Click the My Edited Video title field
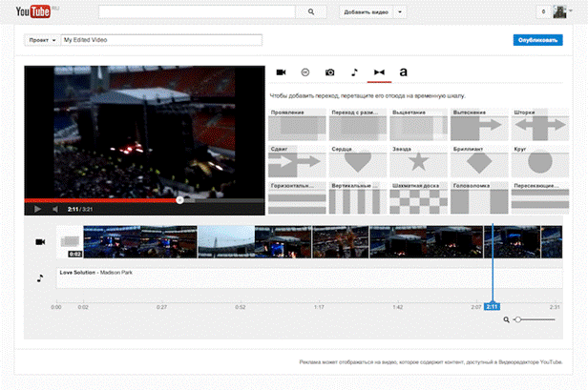The width and height of the screenshot is (588, 390). [x=161, y=40]
